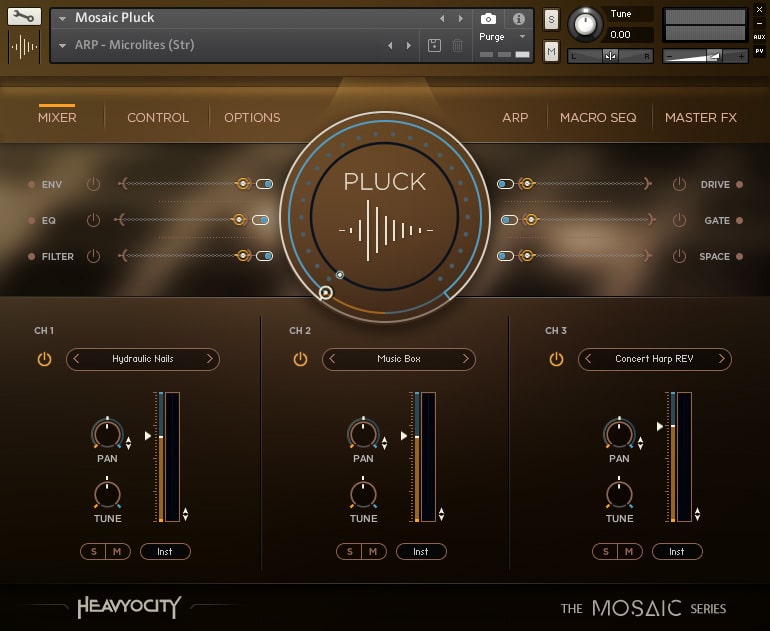The width and height of the screenshot is (770, 631).
Task: Turn off CH 2 power button
Action: click(x=300, y=359)
